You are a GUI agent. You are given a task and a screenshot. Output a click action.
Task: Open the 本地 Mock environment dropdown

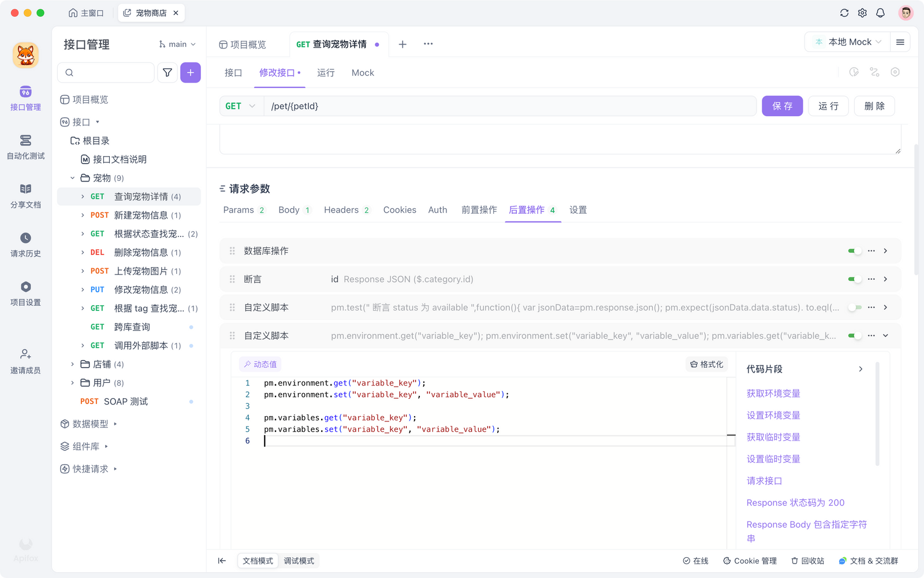(x=847, y=42)
